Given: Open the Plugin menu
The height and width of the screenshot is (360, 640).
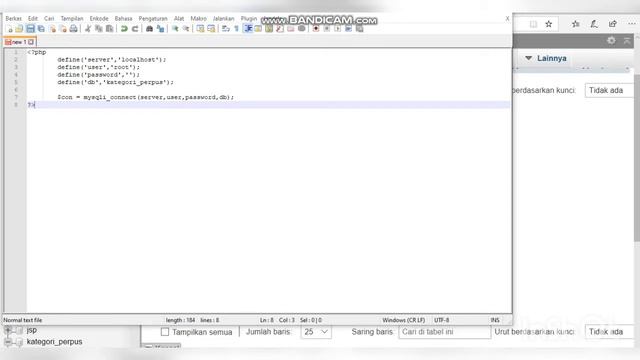Looking at the screenshot, I should click(x=249, y=18).
